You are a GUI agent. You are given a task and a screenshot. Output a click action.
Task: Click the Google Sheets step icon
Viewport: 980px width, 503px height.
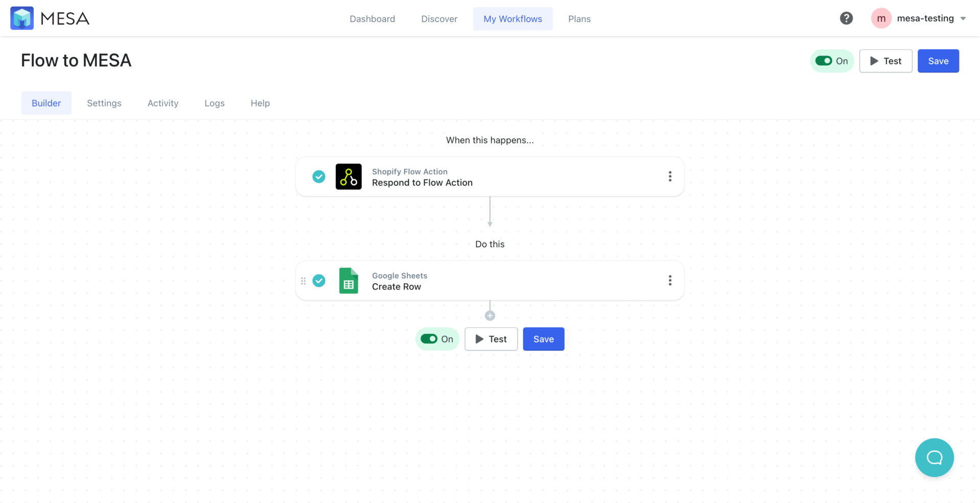click(349, 280)
